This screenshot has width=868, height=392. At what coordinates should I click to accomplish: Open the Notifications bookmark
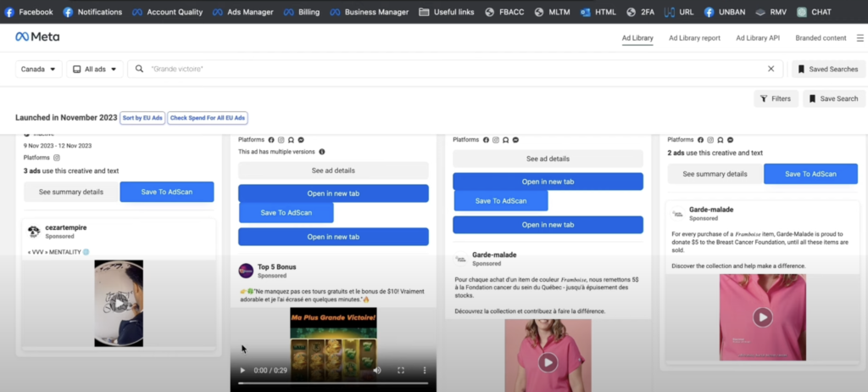(93, 12)
